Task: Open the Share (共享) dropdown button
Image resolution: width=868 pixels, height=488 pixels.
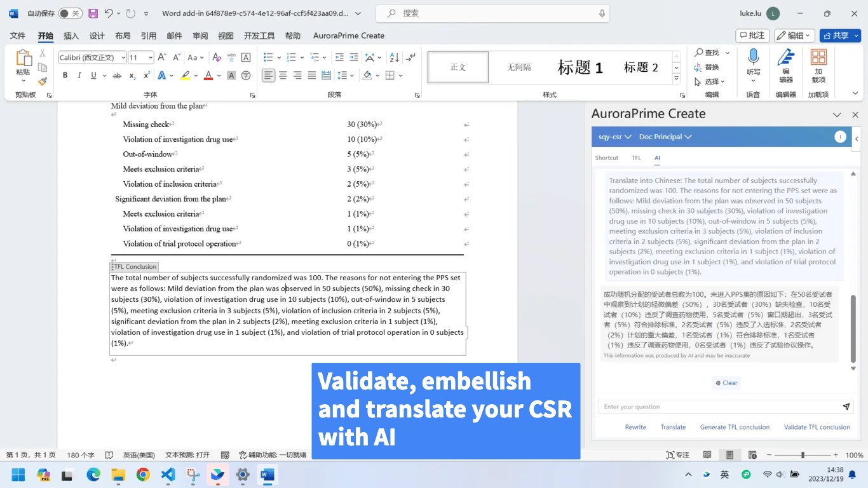Action: (x=840, y=36)
